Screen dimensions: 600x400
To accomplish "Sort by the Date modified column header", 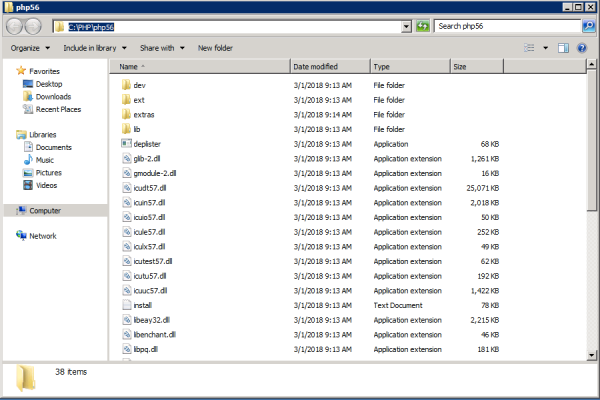I will (330, 67).
